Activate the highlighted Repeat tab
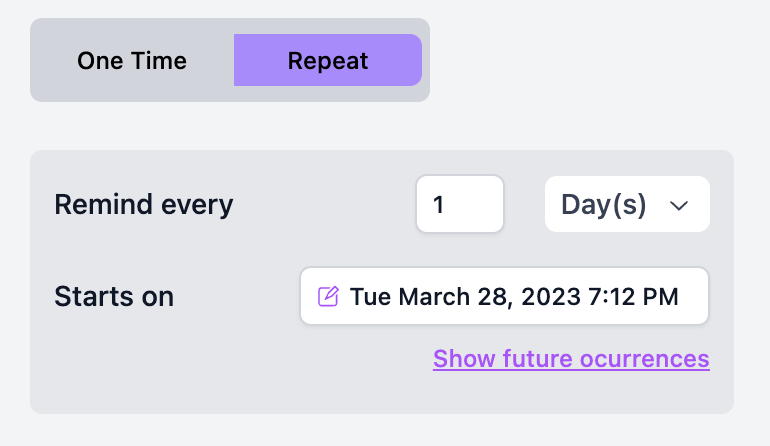 328,60
